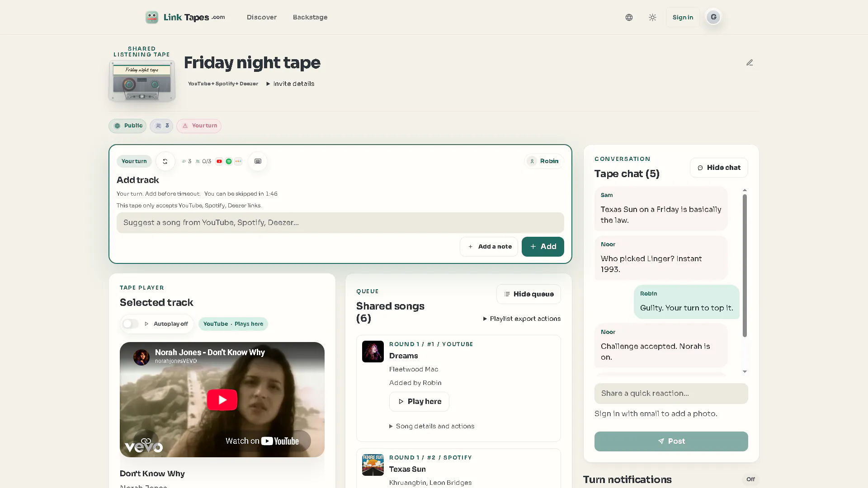
Task: Click the refresh turn icon button
Action: click(165, 161)
